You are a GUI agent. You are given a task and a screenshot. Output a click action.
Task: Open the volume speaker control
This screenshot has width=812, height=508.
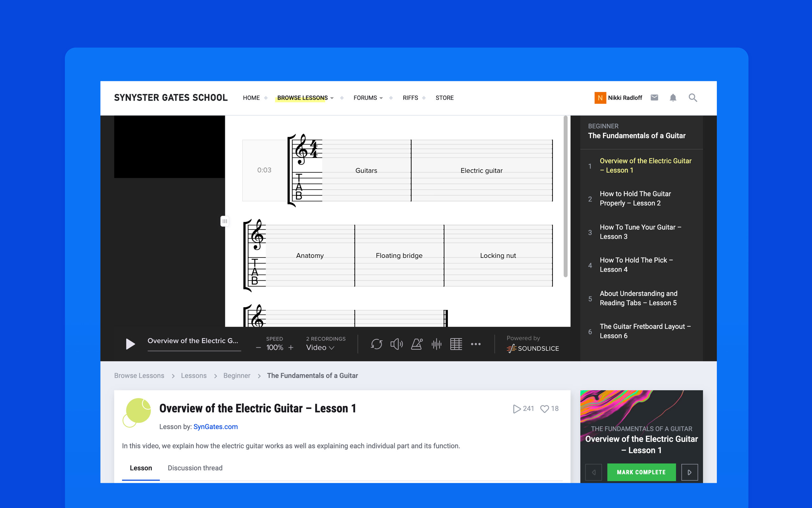click(x=396, y=344)
